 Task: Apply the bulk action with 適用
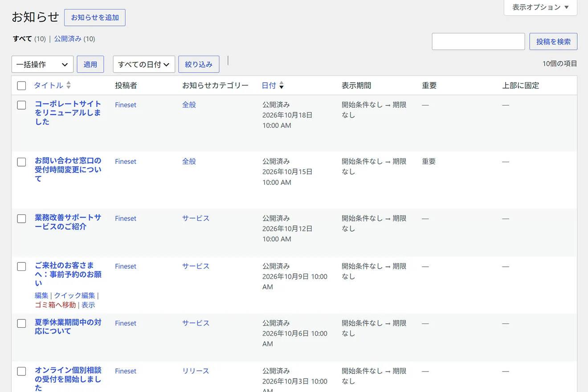pos(90,64)
